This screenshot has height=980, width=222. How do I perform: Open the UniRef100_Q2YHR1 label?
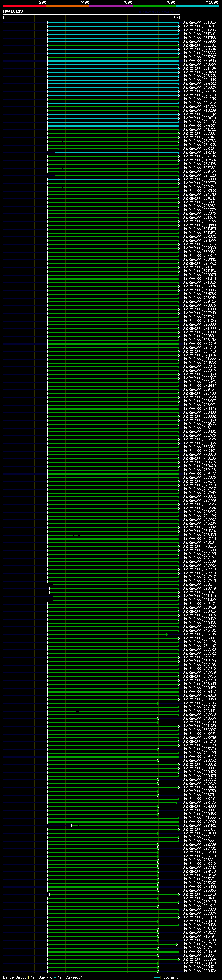tap(199, 826)
